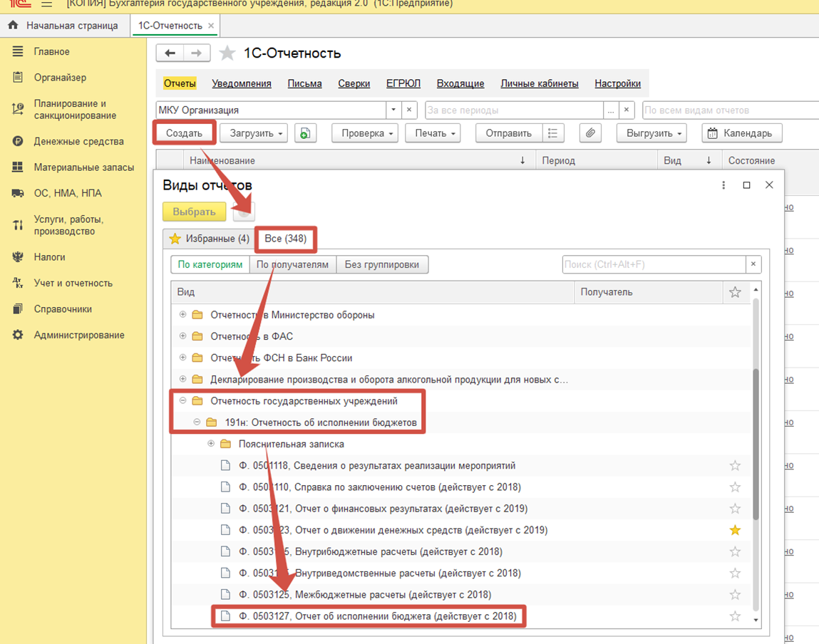This screenshot has width=819, height=644.
Task: Select По получателям grouping
Action: tap(292, 264)
